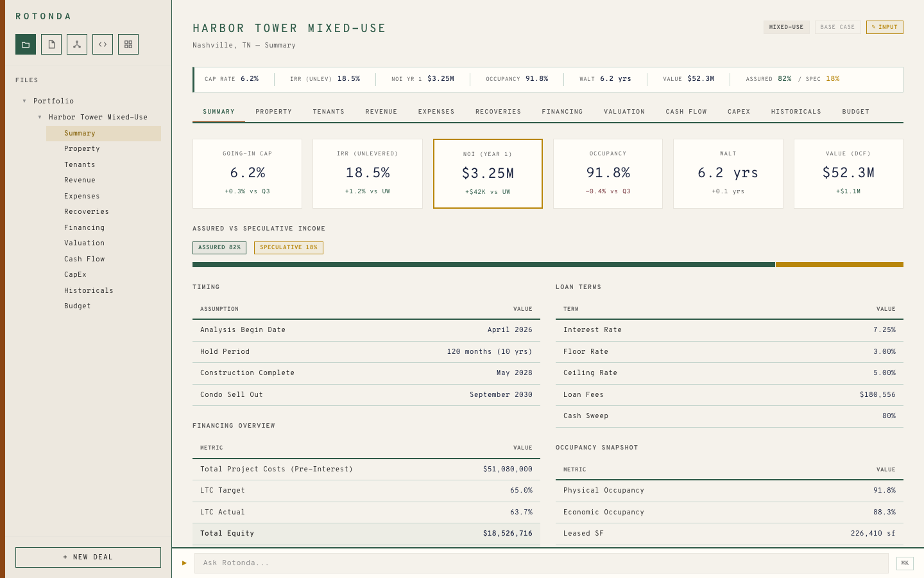Click the ⌘K shortcut icon
Viewport: 924px width, 578px height.
905,563
